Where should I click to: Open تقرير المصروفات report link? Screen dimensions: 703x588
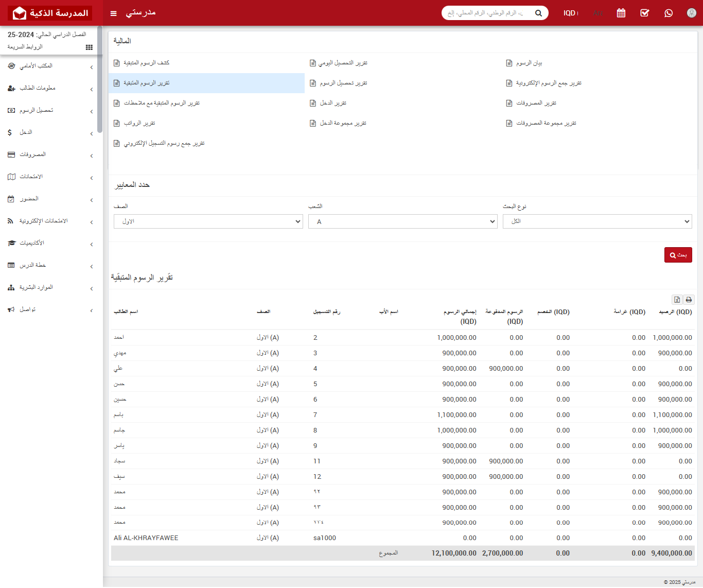coord(536,103)
